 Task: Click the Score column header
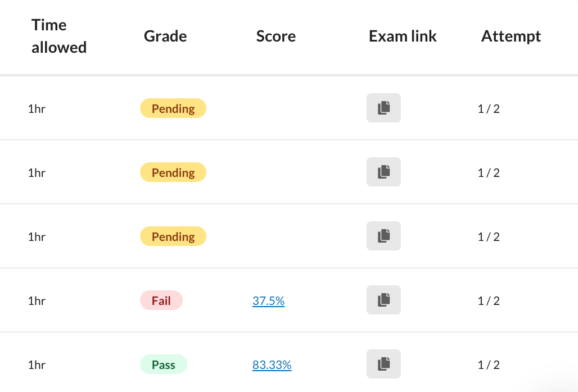point(276,36)
